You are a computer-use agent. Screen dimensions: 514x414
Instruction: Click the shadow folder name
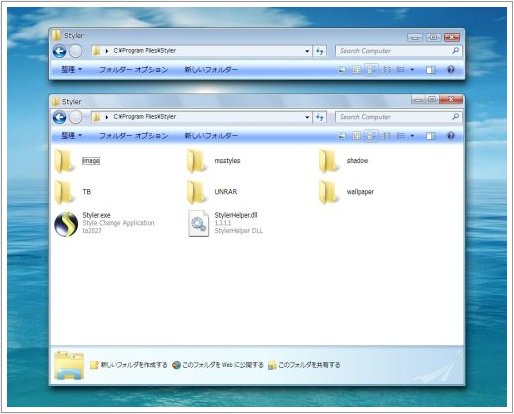(357, 161)
